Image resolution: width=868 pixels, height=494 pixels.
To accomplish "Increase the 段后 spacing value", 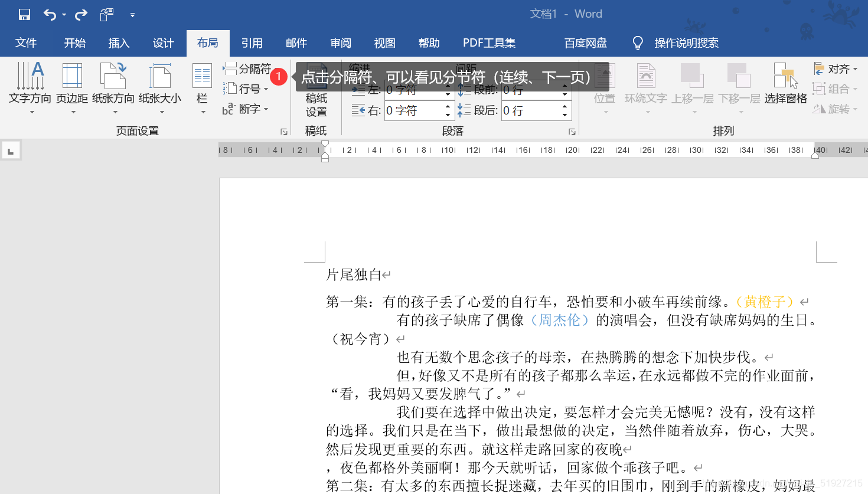I will [x=565, y=107].
